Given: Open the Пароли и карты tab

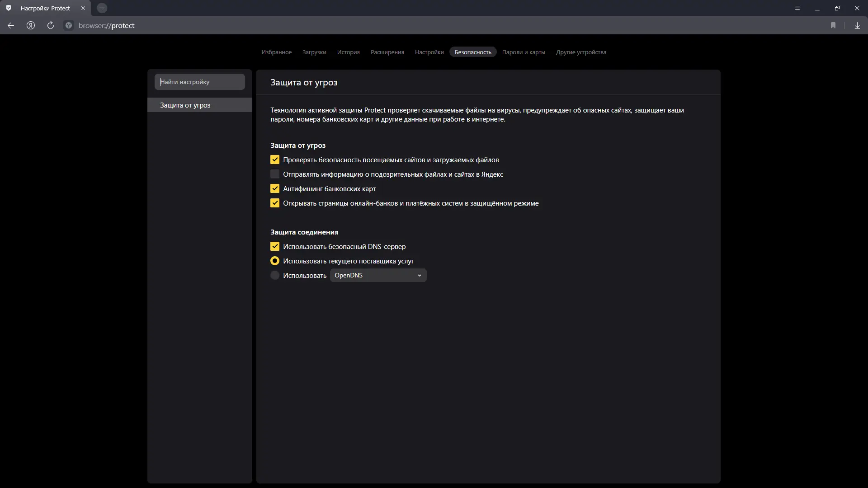Looking at the screenshot, I should tap(524, 52).
